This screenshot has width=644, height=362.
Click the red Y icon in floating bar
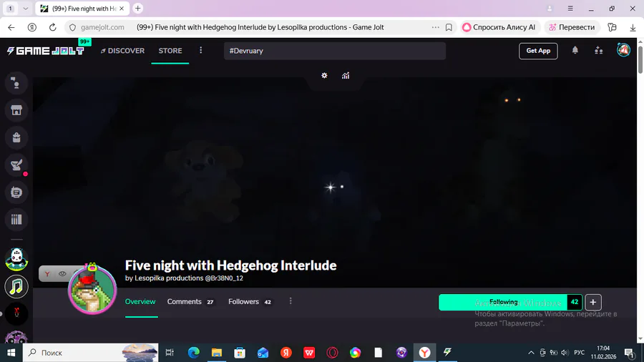pos(47,274)
